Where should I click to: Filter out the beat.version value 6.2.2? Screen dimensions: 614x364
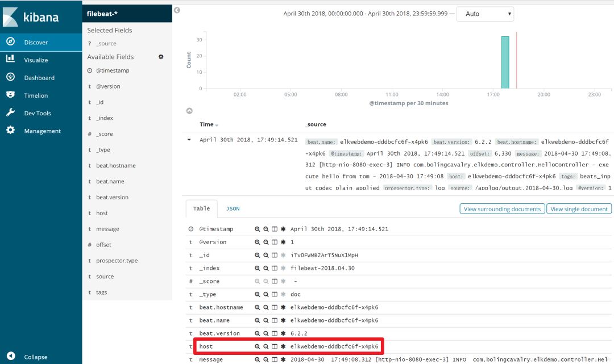tap(265, 333)
